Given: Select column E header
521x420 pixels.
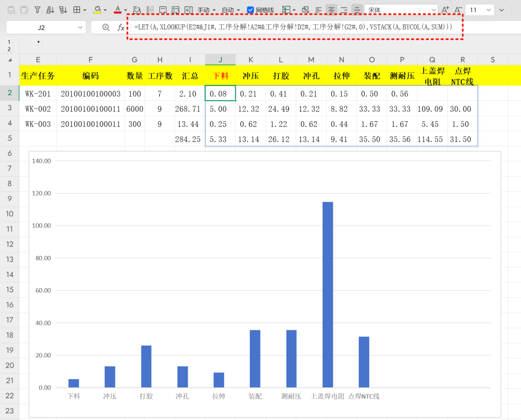Looking at the screenshot, I should (x=38, y=60).
